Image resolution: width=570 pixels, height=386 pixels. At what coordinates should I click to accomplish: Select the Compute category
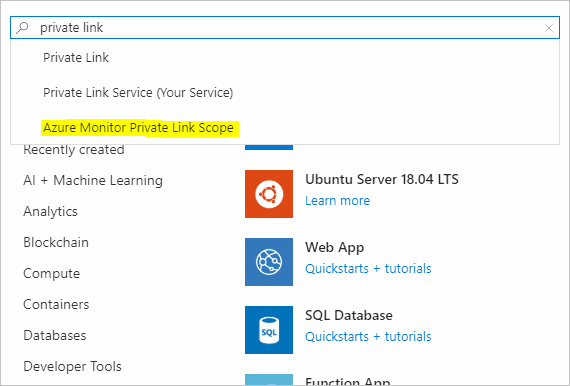click(51, 274)
